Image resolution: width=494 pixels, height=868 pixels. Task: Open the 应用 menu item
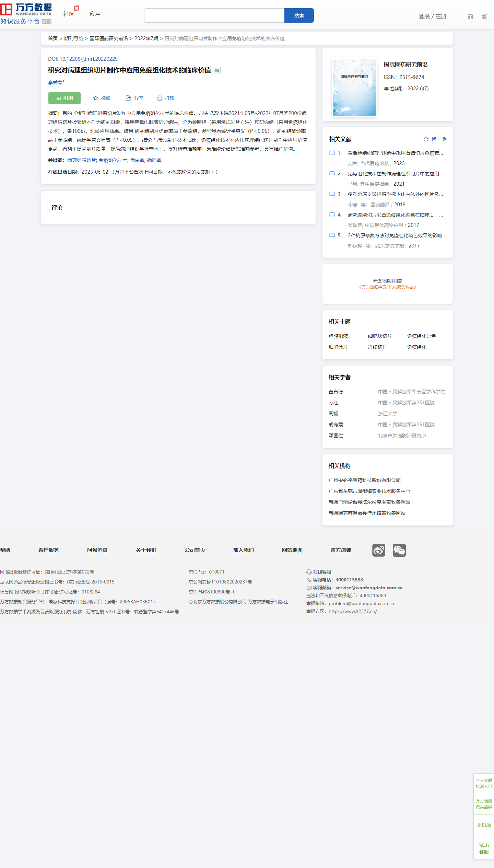click(x=95, y=14)
